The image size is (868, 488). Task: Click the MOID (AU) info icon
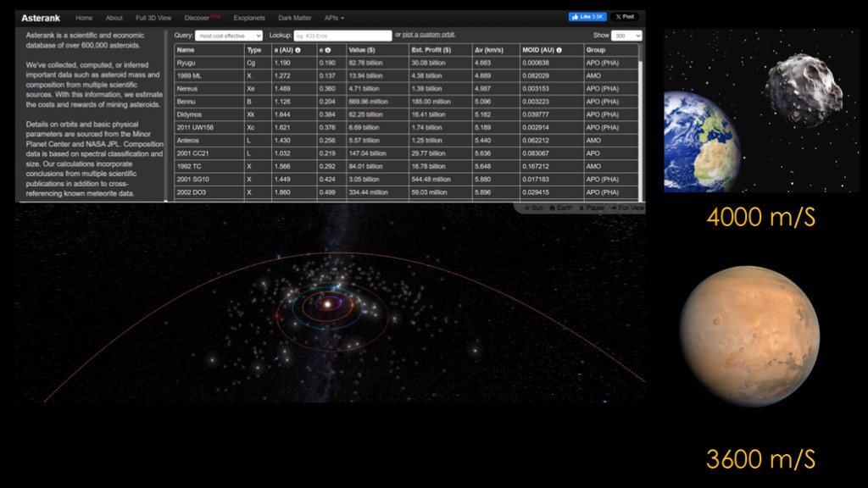point(559,50)
